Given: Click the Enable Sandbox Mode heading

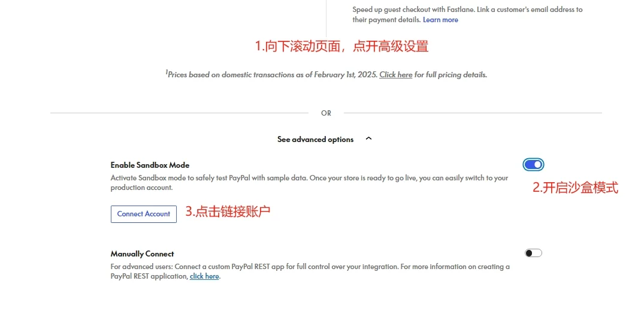Looking at the screenshot, I should [150, 165].
